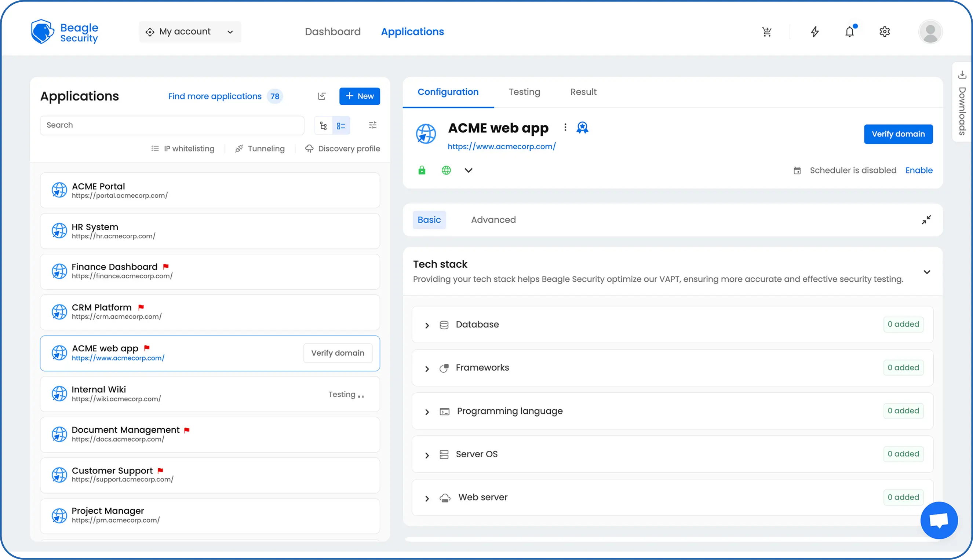Viewport: 973px width, 560px height.
Task: Open the Downloads side panel
Action: pyautogui.click(x=962, y=103)
